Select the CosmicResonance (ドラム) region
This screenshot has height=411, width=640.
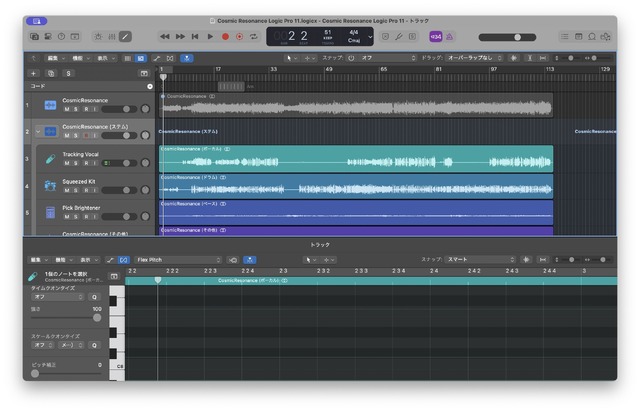(x=356, y=186)
